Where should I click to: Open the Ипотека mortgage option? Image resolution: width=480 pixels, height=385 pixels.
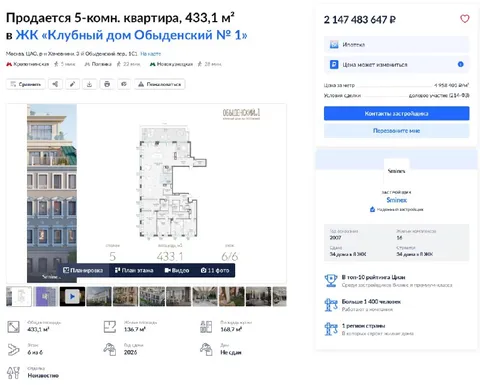(396, 44)
